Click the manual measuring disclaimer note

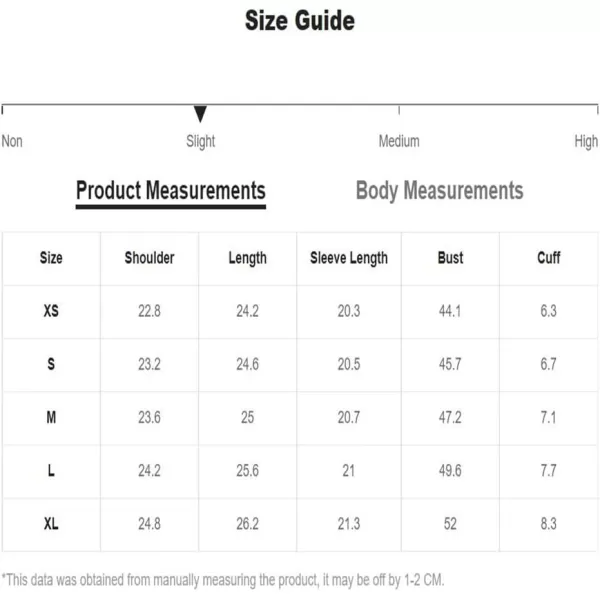coord(223,580)
